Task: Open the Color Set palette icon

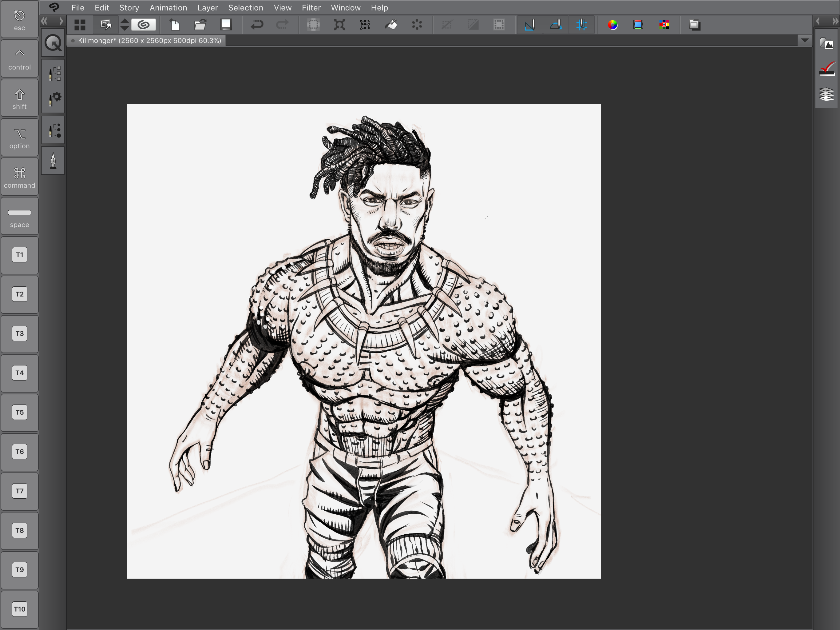Action: click(x=664, y=25)
